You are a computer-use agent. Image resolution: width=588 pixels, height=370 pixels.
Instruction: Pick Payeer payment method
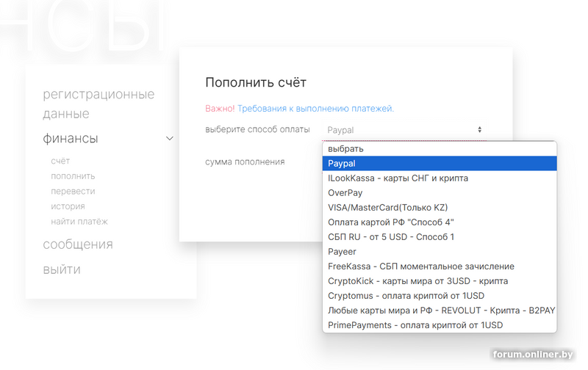[x=342, y=252]
